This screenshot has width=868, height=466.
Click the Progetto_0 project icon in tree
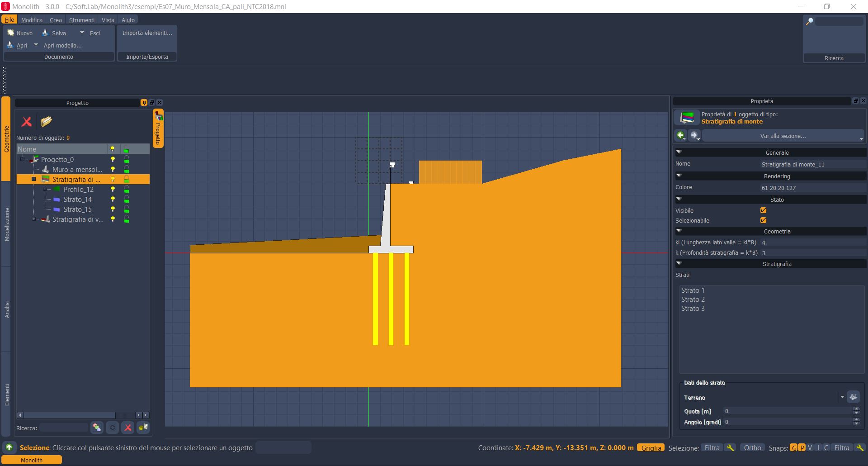(34, 159)
